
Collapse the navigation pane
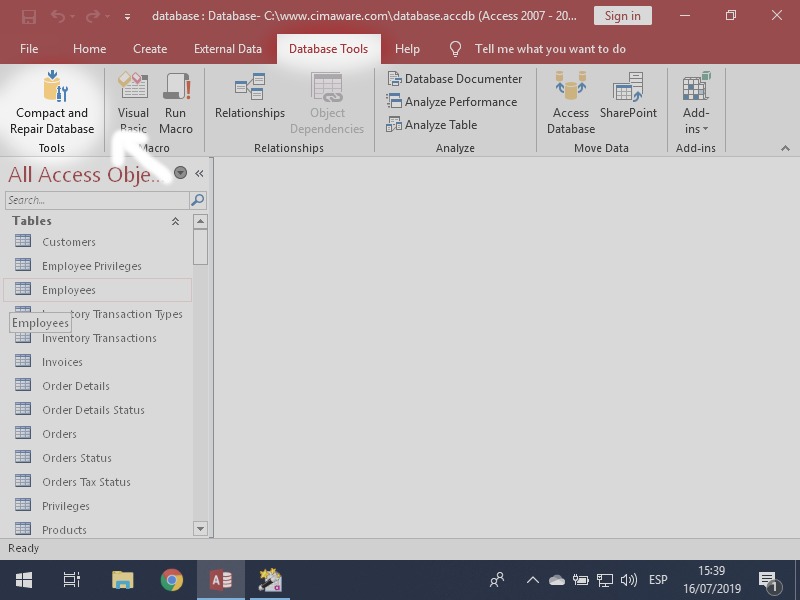[198, 172]
